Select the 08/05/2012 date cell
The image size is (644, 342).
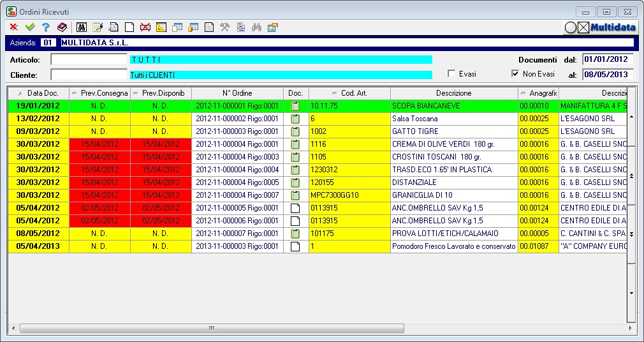click(x=39, y=234)
